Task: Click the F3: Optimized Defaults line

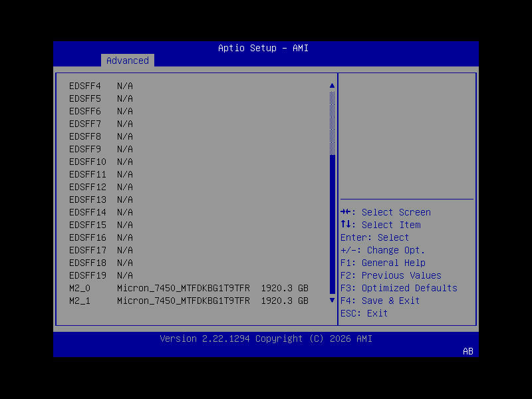Action: [399, 288]
